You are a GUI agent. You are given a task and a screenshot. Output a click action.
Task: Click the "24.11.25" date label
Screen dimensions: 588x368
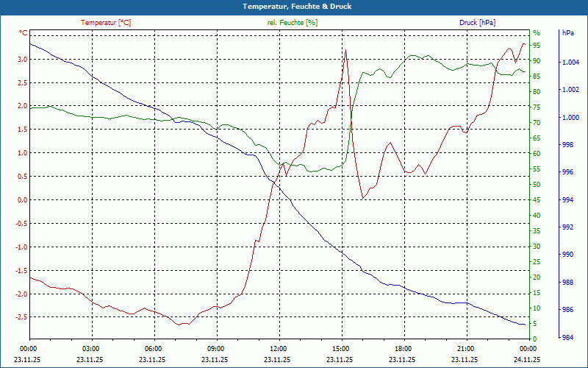pyautogui.click(x=527, y=359)
